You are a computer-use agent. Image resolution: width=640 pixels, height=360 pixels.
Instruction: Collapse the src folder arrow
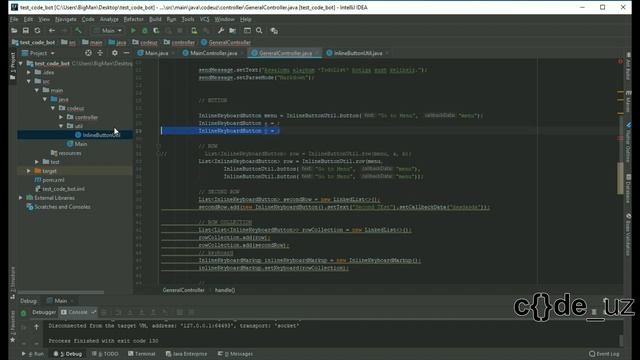[x=29, y=82]
